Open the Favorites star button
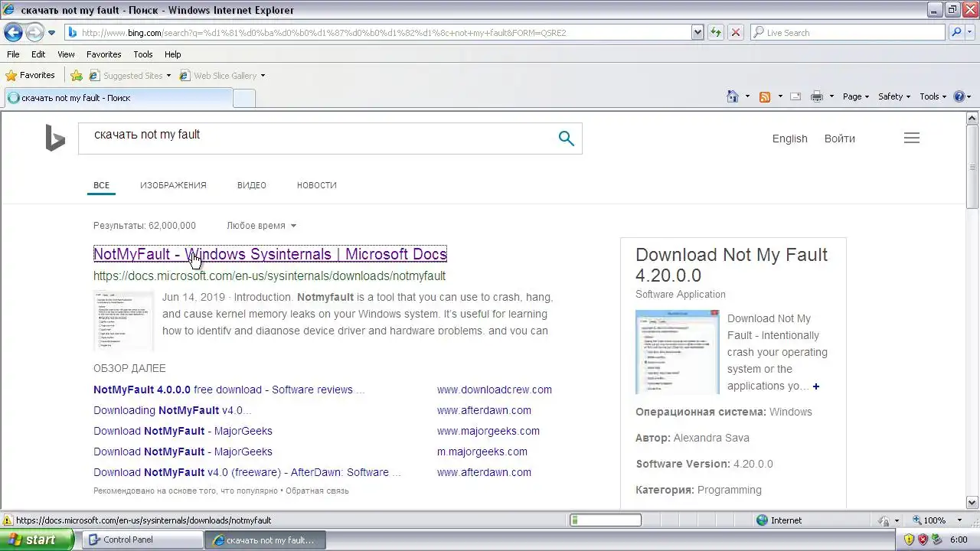This screenshot has height=551, width=980. pyautogui.click(x=30, y=75)
